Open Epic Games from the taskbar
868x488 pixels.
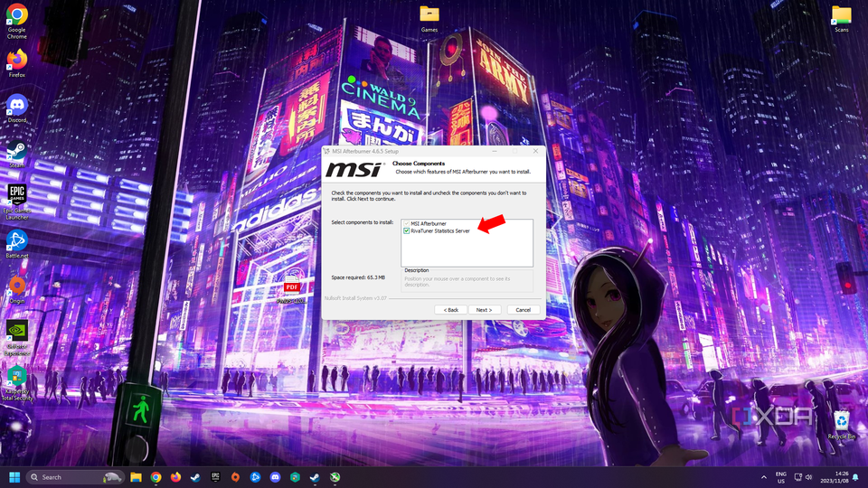coord(215,477)
